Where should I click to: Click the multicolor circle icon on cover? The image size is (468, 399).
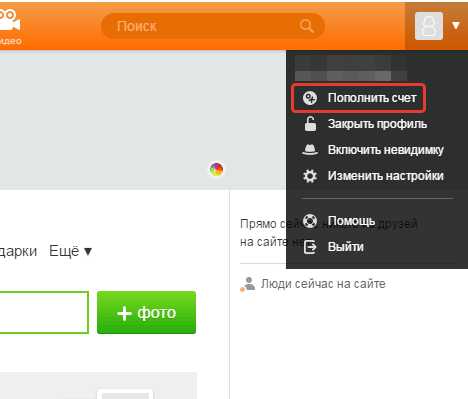[216, 169]
